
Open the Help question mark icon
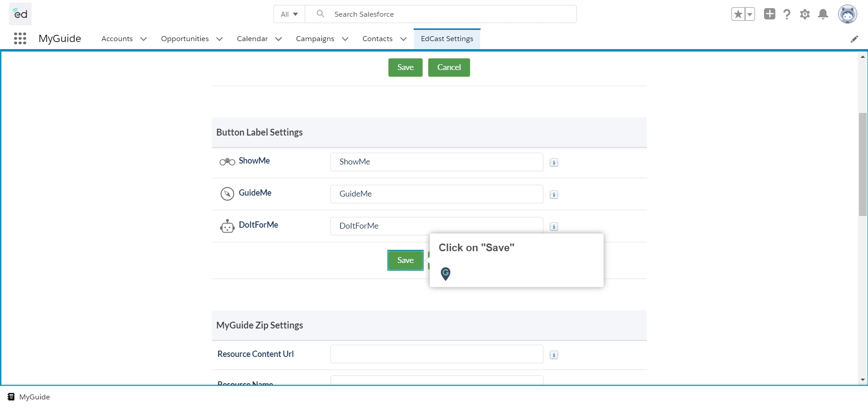pyautogui.click(x=787, y=14)
